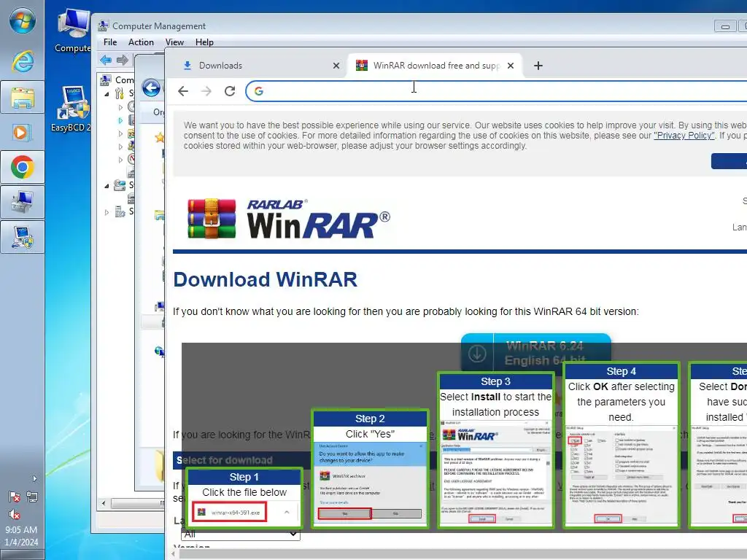Click Favorites star in Explorer window
Viewport: 747px width, 560px height.
[x=160, y=138]
